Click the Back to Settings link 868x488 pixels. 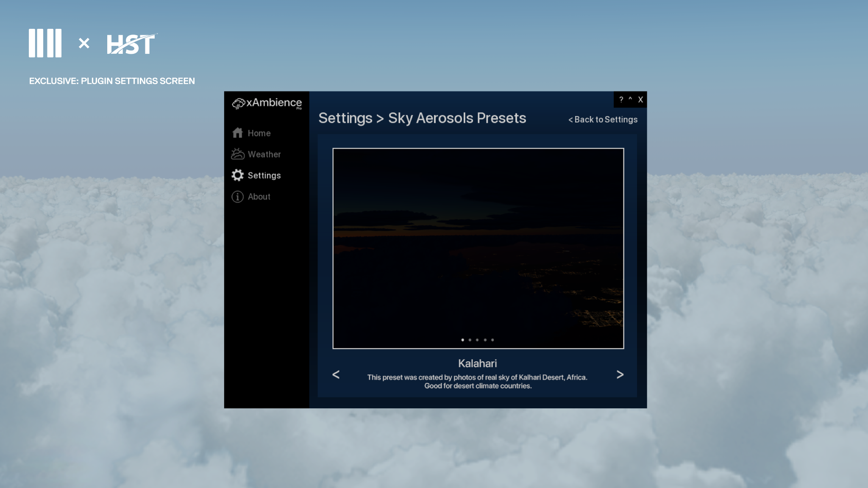[603, 119]
